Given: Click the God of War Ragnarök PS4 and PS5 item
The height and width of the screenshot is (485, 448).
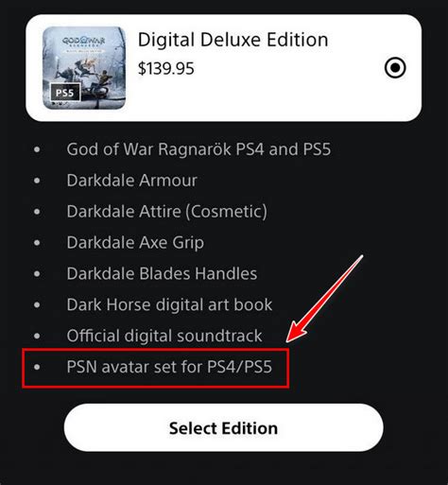Looking at the screenshot, I should point(198,149).
